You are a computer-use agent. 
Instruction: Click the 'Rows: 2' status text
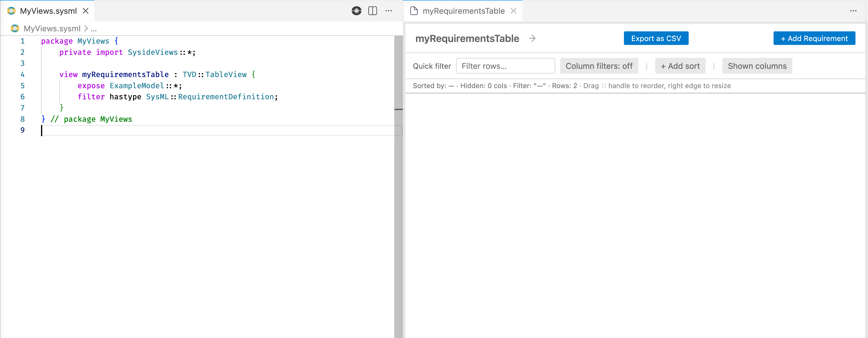click(x=564, y=86)
